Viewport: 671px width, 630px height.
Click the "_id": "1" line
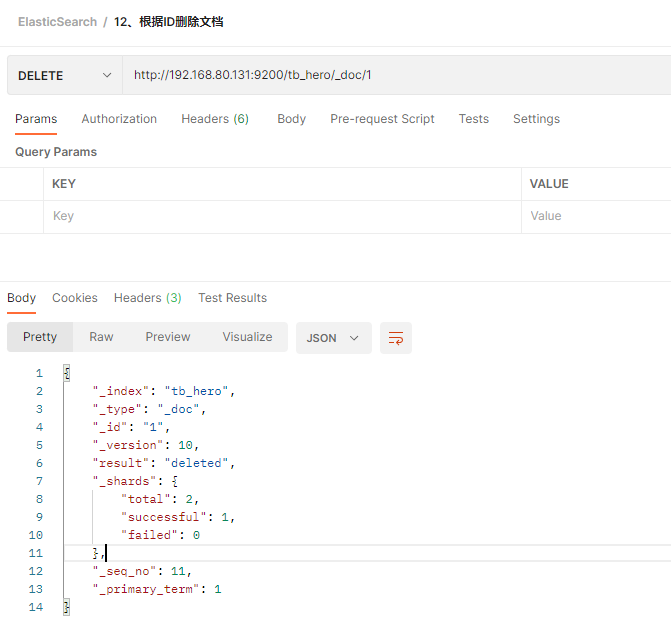pos(131,427)
